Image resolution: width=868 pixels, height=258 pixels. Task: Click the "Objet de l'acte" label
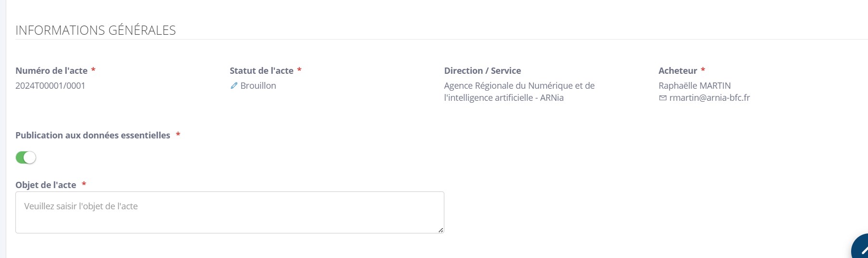(46, 185)
